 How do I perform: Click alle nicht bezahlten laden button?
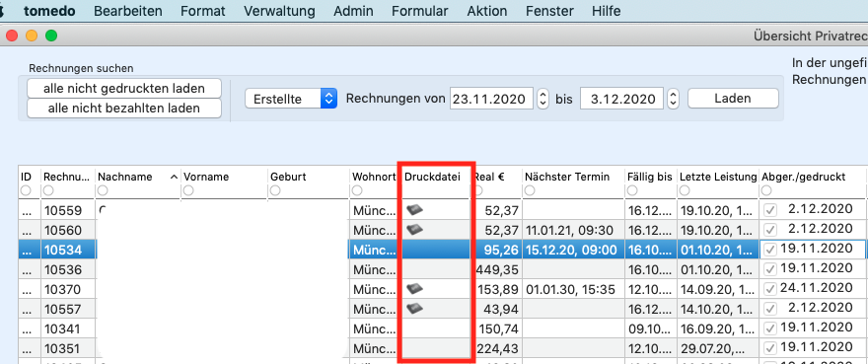click(x=124, y=109)
